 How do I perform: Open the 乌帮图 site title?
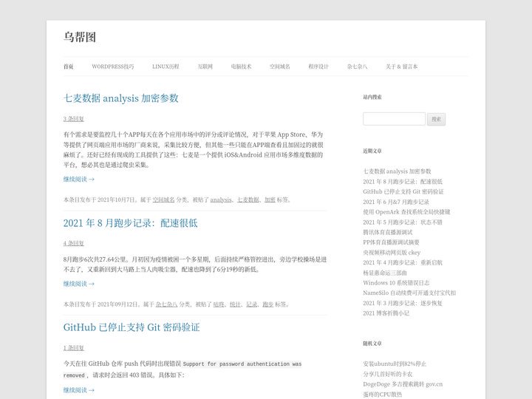80,37
